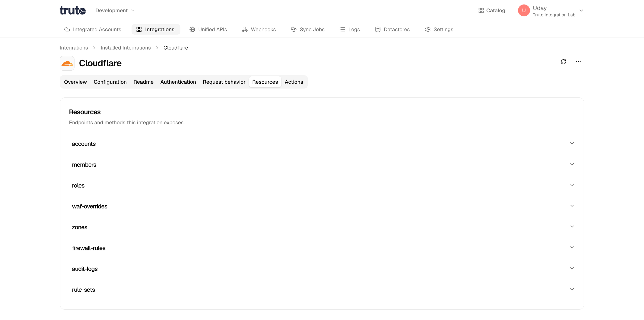Click the roles resource label

(78, 186)
